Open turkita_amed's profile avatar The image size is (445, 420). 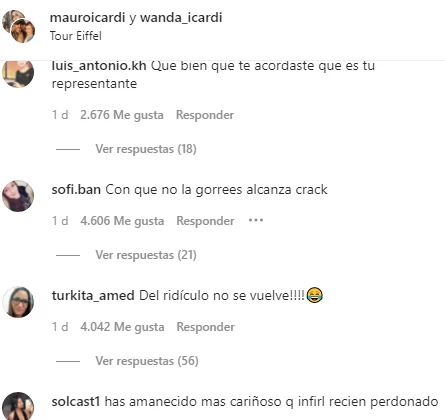[x=18, y=302]
